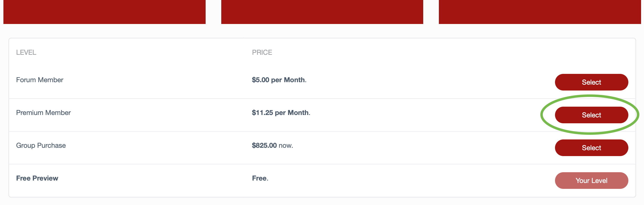The image size is (644, 205).
Task: Click the Group Purchase level name
Action: pyautogui.click(x=41, y=145)
